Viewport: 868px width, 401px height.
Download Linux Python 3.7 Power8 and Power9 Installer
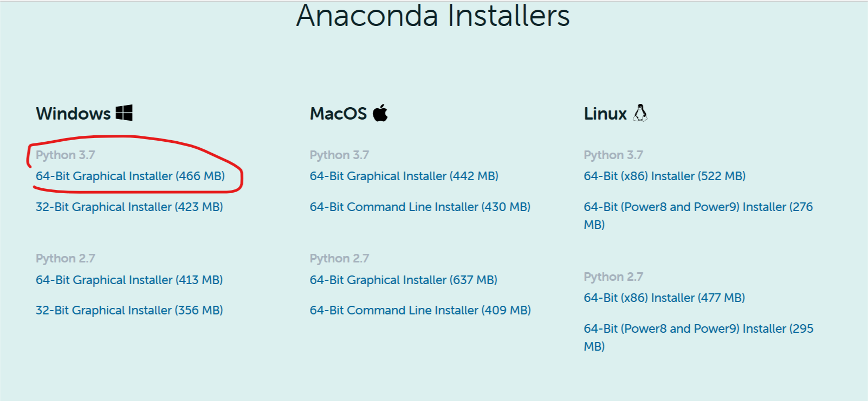(x=698, y=207)
